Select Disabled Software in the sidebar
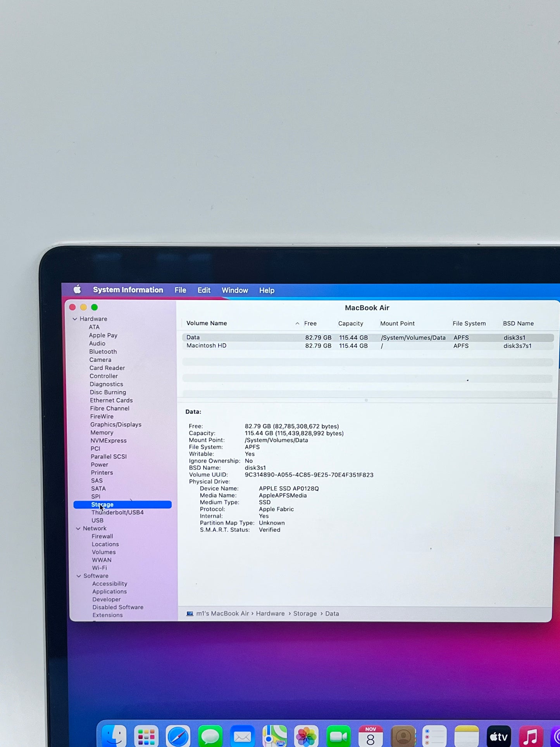Viewport: 560px width, 747px height. (x=118, y=607)
